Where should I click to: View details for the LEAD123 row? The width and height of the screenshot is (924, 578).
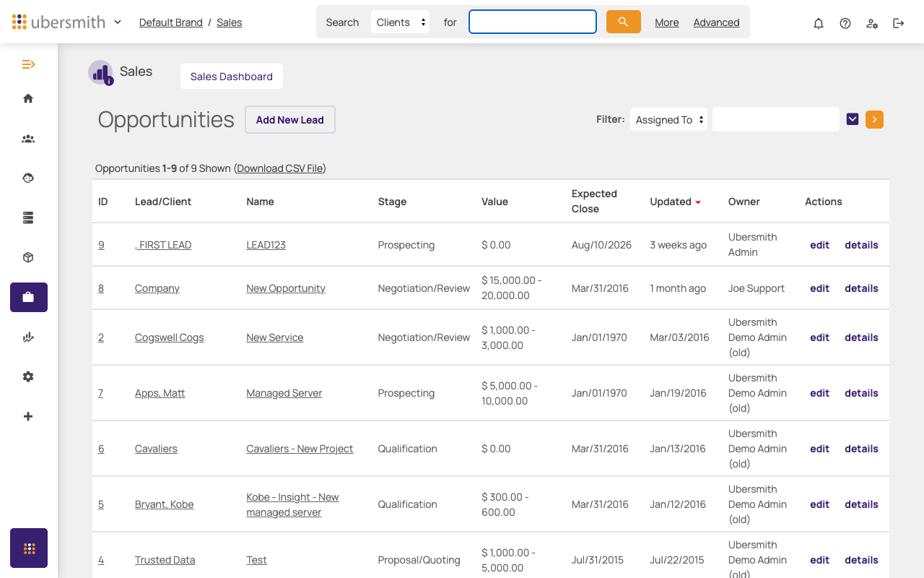[x=861, y=245]
